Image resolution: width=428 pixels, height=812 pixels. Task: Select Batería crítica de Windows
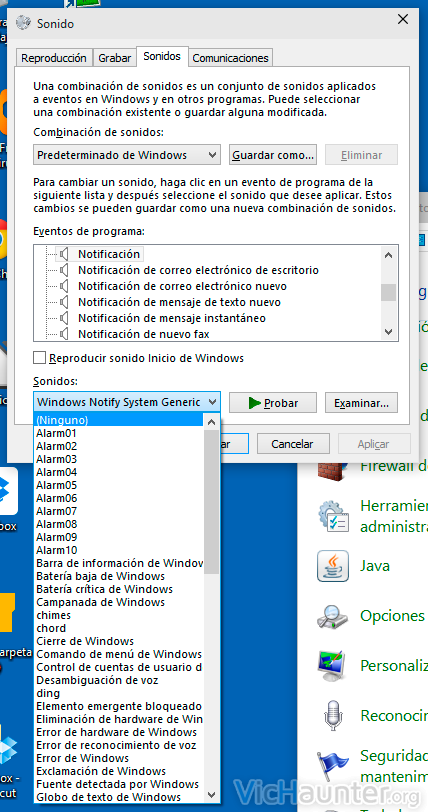click(x=119, y=589)
